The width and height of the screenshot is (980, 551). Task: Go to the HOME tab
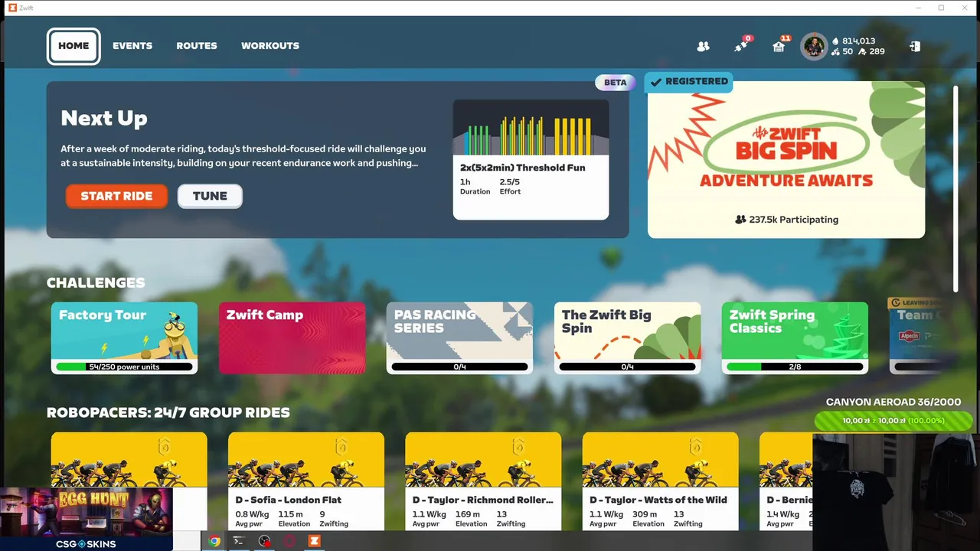73,46
